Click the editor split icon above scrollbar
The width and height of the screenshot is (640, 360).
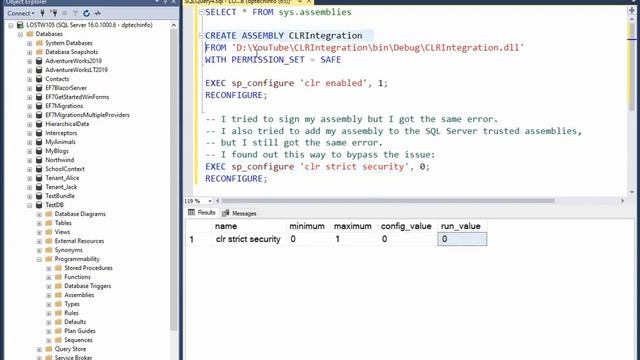coord(631,11)
